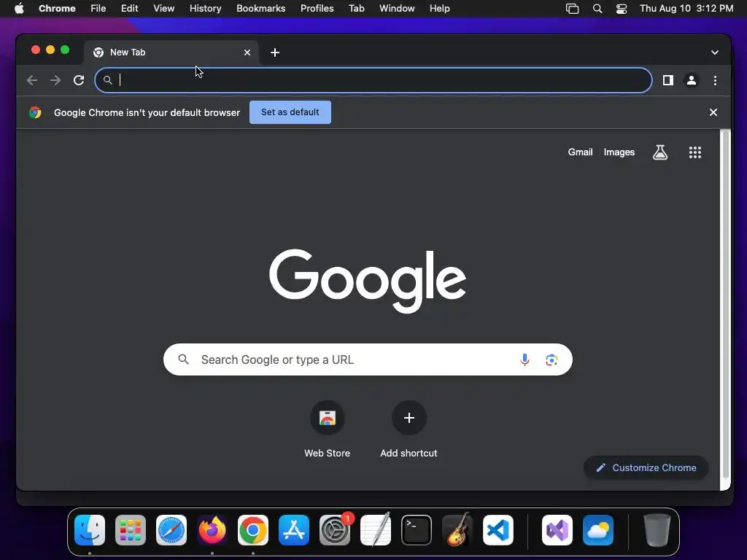Open the Help menu

pos(439,9)
